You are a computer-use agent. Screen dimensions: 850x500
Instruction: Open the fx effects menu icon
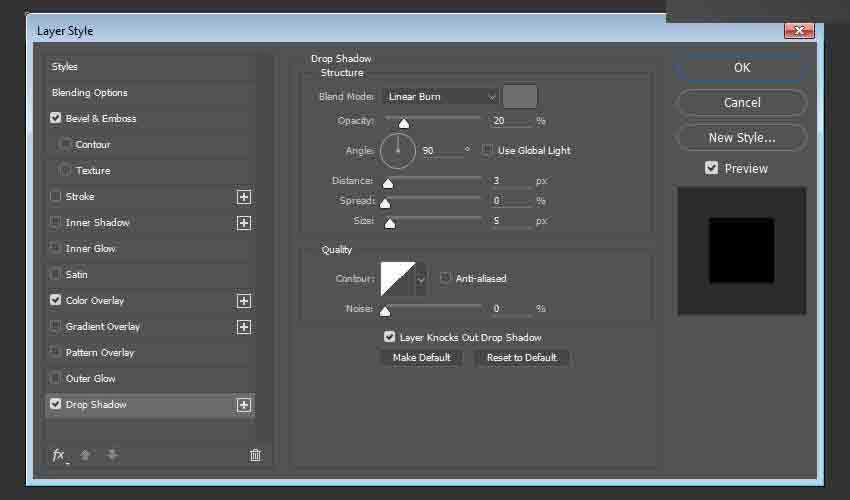click(59, 455)
